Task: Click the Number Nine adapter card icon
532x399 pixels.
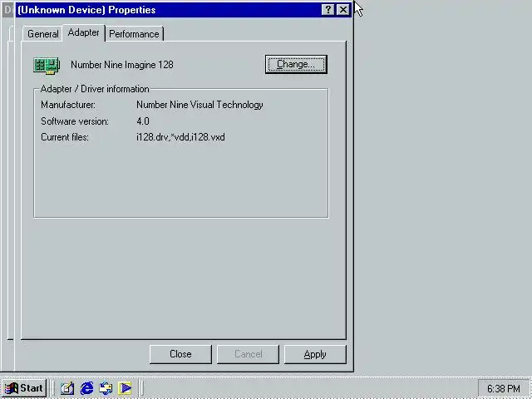Action: pyautogui.click(x=47, y=65)
